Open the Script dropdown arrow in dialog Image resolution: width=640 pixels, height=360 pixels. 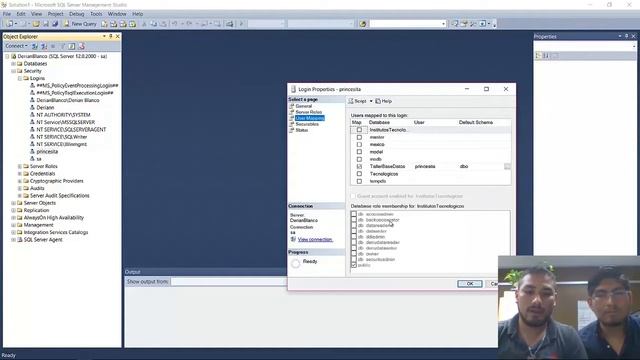click(371, 101)
